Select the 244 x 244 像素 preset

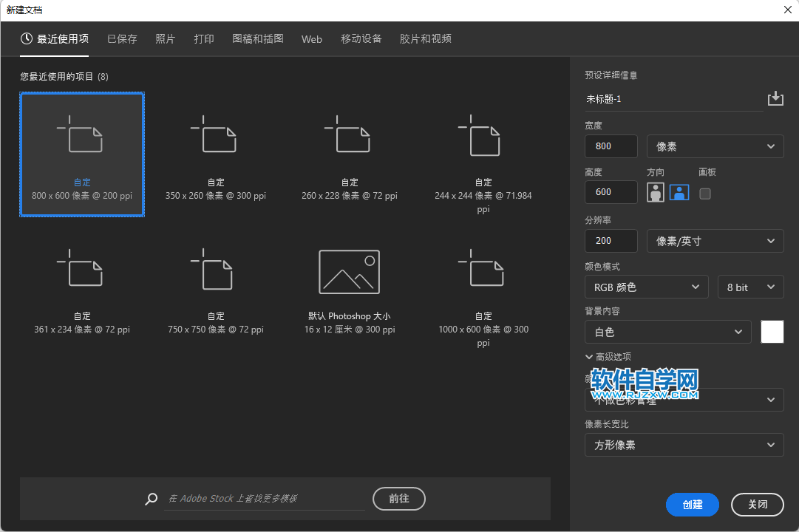coord(483,154)
